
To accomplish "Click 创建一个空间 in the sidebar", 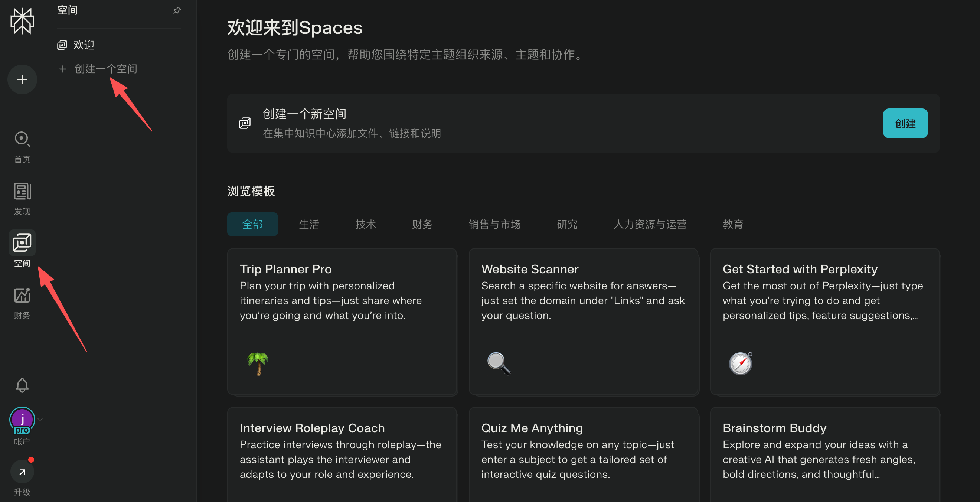I will (x=105, y=69).
